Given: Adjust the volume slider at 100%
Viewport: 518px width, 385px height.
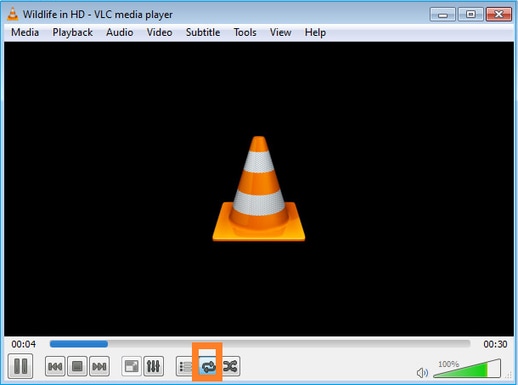Looking at the screenshot, I should tap(467, 368).
